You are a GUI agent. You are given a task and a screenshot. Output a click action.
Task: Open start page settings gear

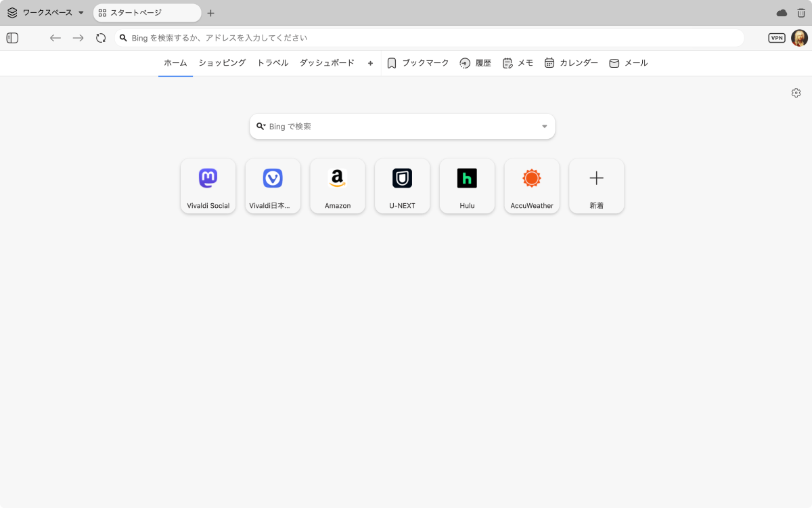pyautogui.click(x=796, y=93)
